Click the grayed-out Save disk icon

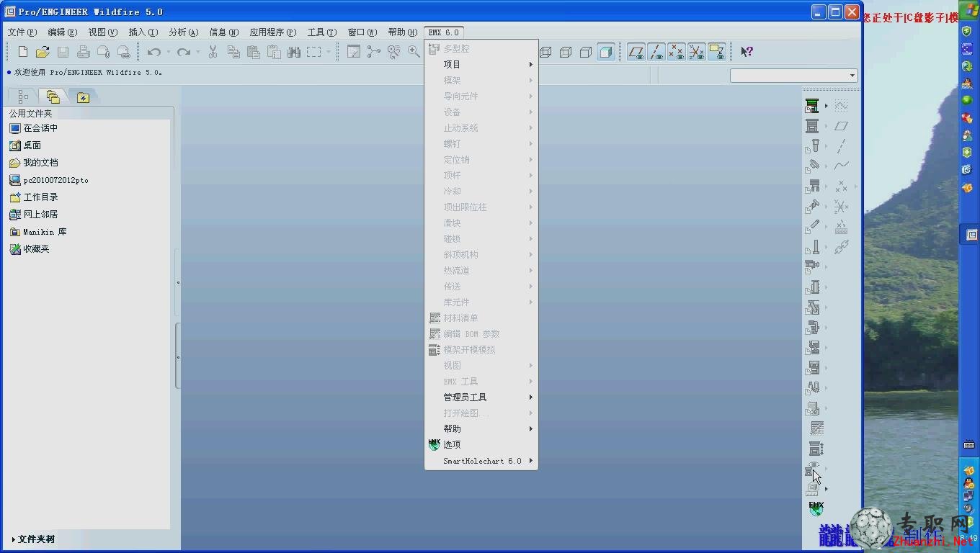pyautogui.click(x=63, y=52)
